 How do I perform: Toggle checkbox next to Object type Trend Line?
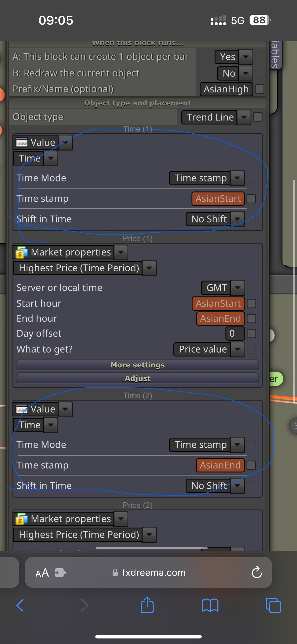click(258, 117)
